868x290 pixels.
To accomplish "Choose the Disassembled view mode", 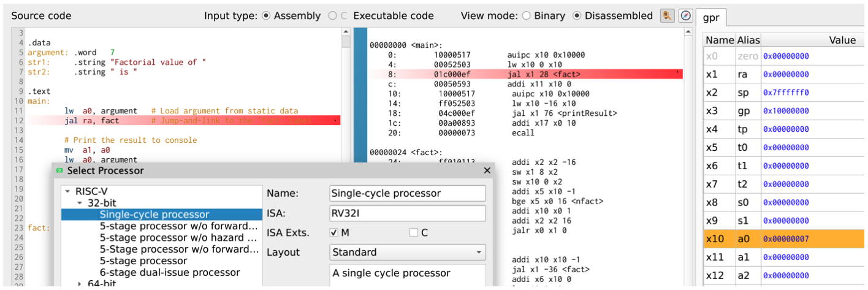I will pyautogui.click(x=576, y=16).
